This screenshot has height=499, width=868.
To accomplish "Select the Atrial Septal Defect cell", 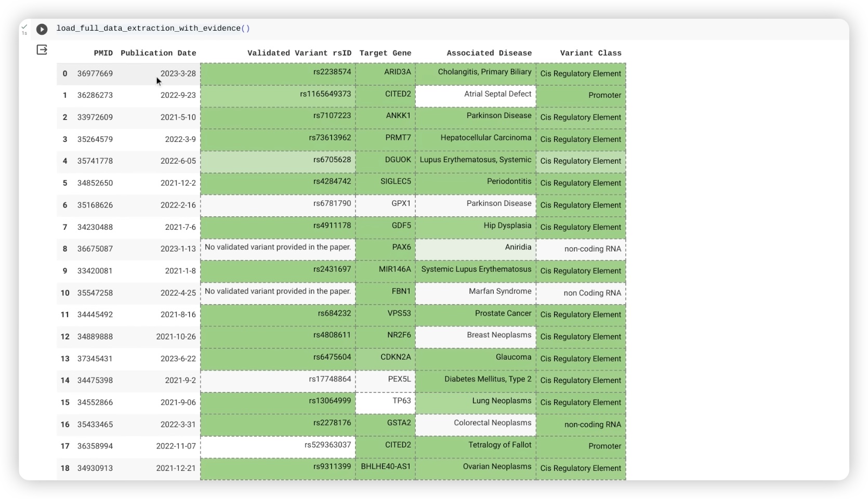I will click(476, 96).
